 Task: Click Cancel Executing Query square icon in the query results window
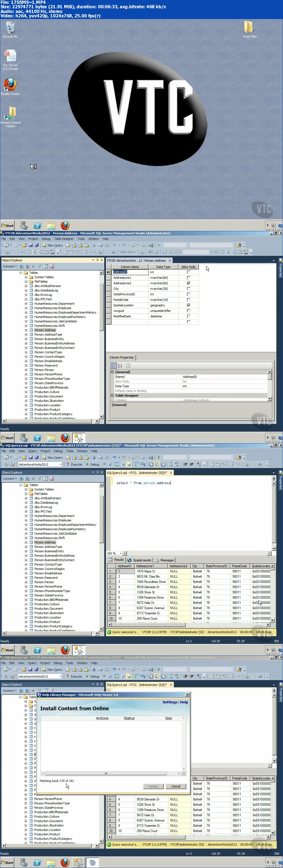105,464
